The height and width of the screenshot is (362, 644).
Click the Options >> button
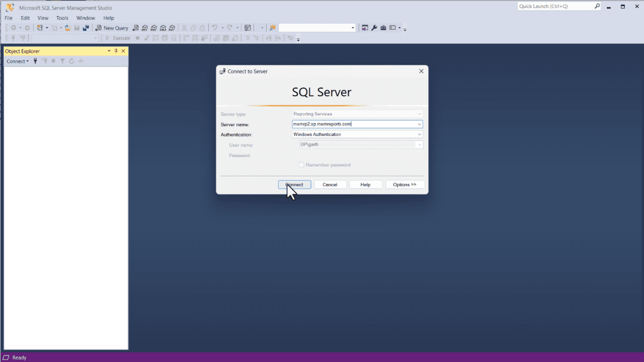click(405, 185)
